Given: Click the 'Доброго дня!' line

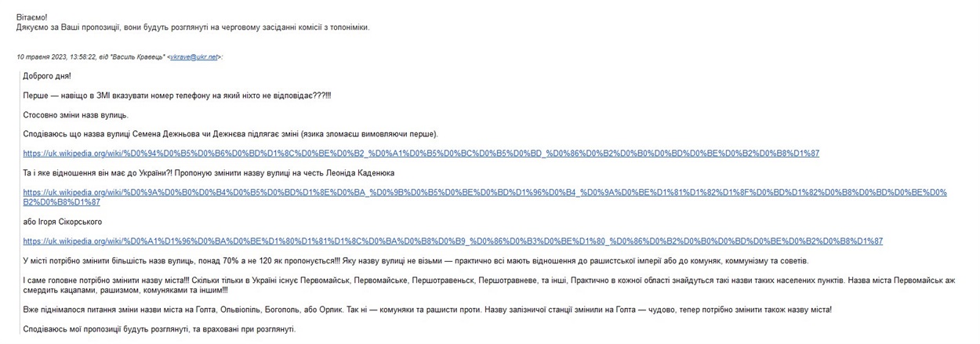Looking at the screenshot, I should (47, 76).
